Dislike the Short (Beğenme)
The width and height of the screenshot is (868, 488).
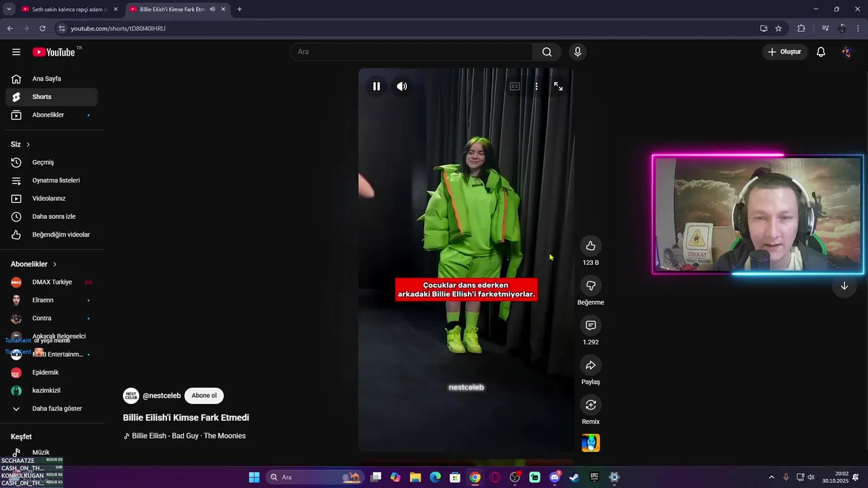point(591,286)
